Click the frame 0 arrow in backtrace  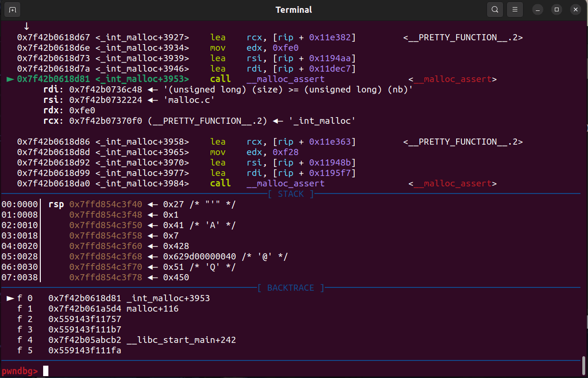pos(10,298)
